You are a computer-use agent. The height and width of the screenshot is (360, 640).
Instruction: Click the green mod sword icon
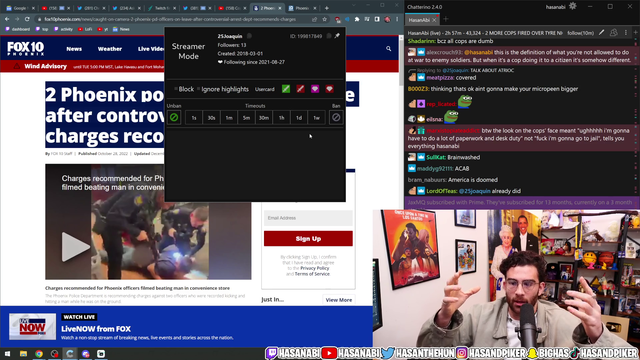point(286,89)
